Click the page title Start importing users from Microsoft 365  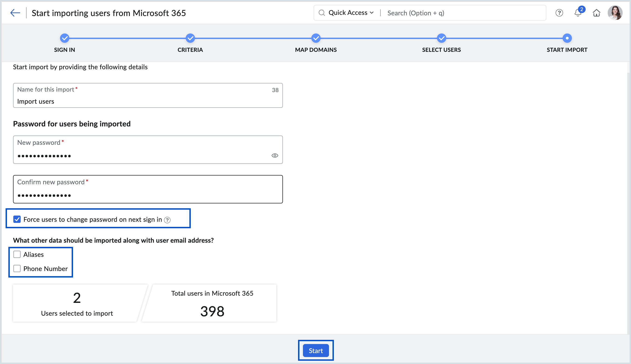tap(109, 13)
